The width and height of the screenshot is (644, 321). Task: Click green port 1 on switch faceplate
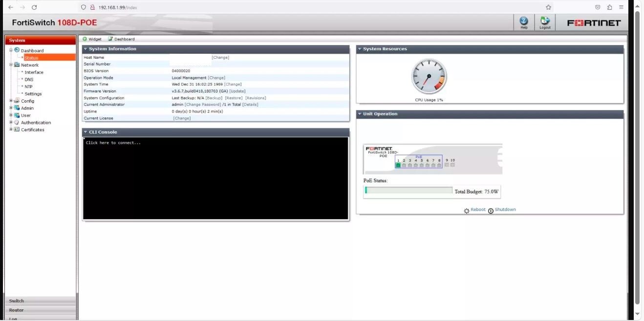pos(398,165)
